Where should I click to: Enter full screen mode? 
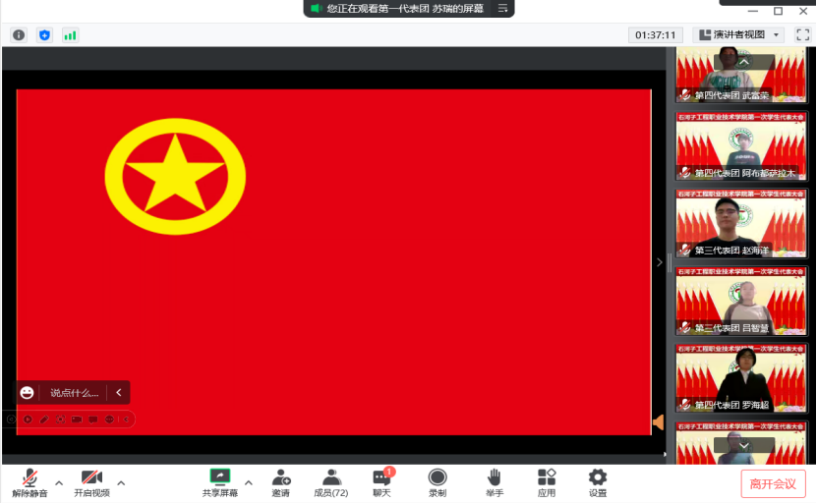(x=802, y=34)
